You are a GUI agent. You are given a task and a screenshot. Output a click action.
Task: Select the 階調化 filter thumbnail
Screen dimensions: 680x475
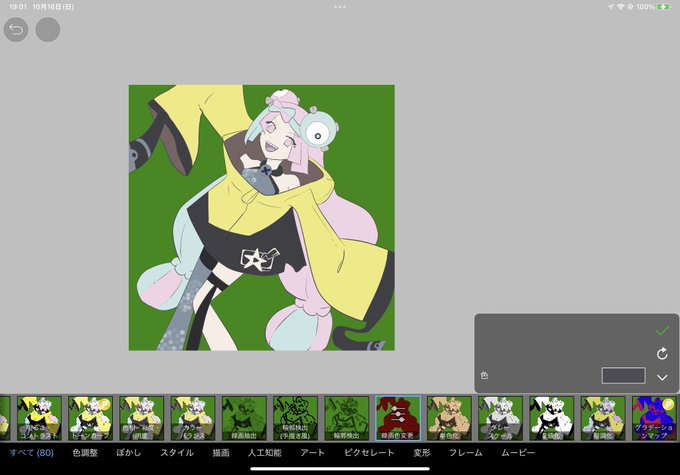coord(603,418)
